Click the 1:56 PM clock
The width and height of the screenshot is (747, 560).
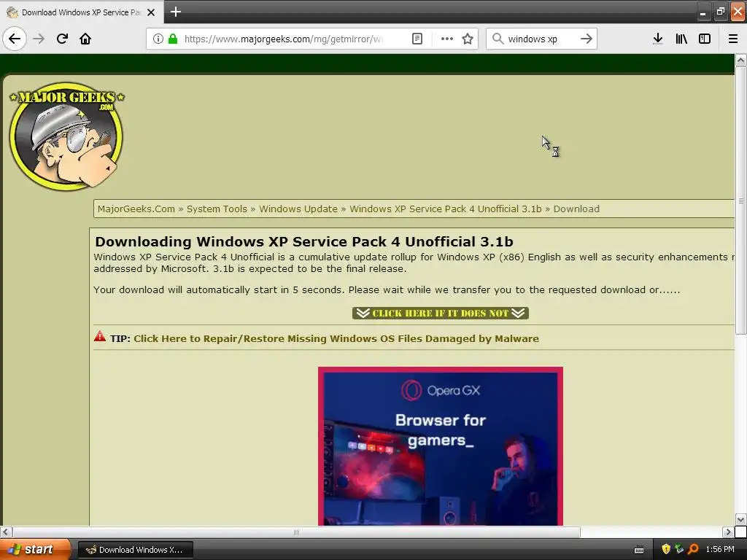pos(720,550)
